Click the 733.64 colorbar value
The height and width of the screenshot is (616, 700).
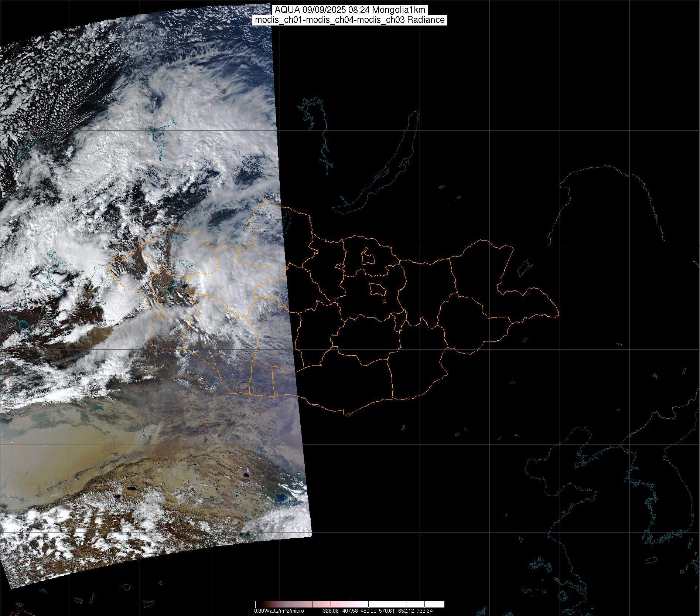425,611
